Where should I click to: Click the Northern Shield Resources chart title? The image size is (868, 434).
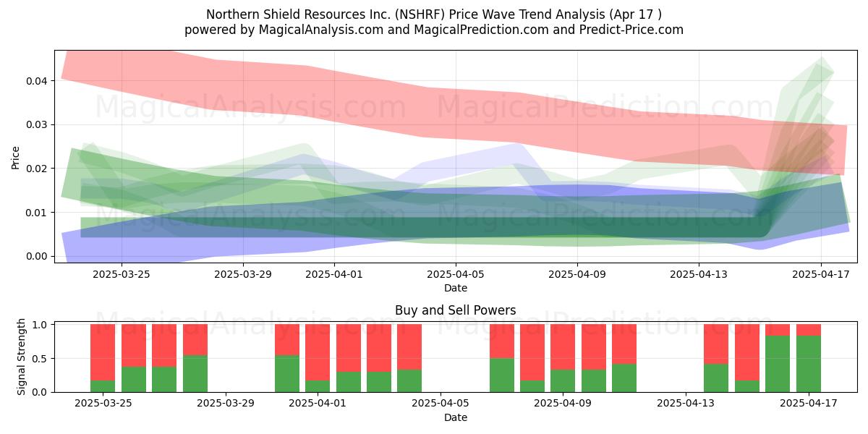click(434, 14)
